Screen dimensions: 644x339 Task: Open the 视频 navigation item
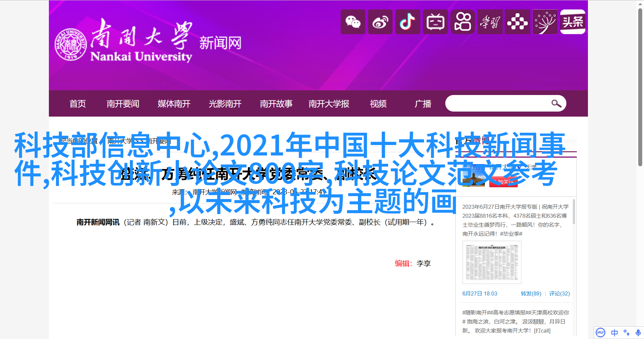(378, 104)
